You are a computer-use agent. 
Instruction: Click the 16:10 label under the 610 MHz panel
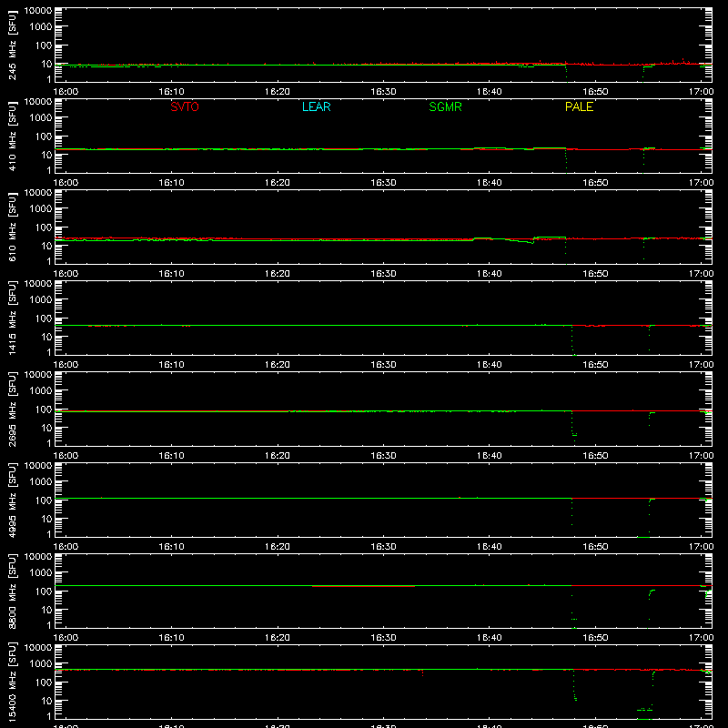point(171,274)
